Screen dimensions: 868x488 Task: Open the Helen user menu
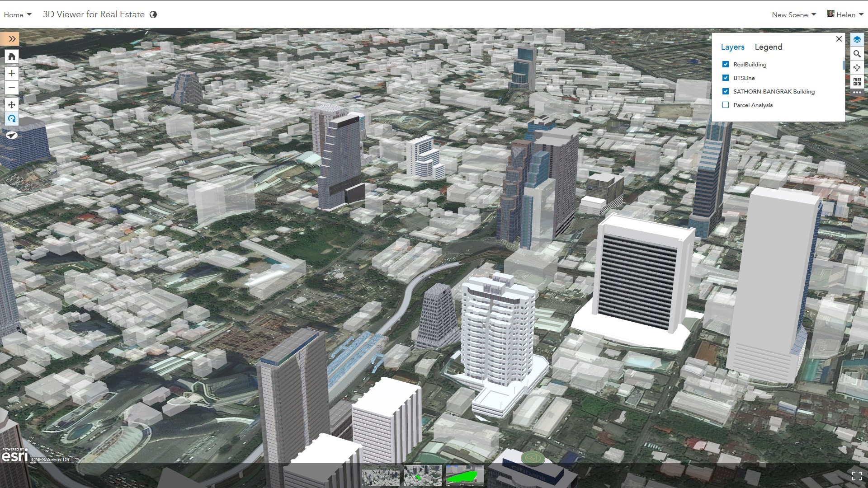(845, 14)
